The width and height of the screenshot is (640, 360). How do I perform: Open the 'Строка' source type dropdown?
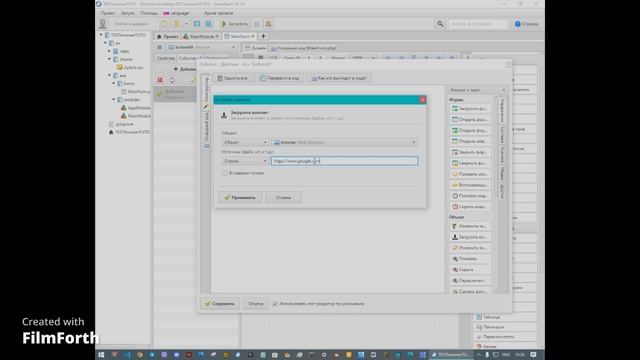(245, 161)
